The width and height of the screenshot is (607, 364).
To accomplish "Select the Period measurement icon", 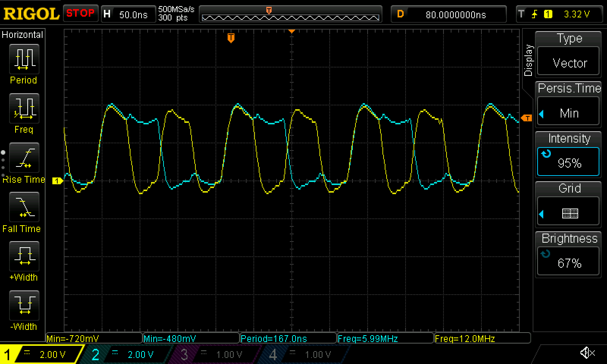I will (x=24, y=60).
